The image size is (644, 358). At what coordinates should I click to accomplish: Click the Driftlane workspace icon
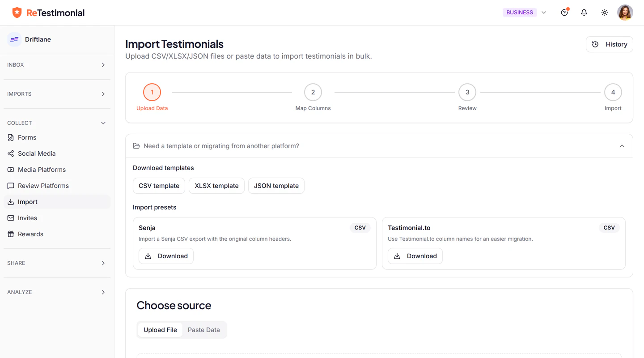14,39
